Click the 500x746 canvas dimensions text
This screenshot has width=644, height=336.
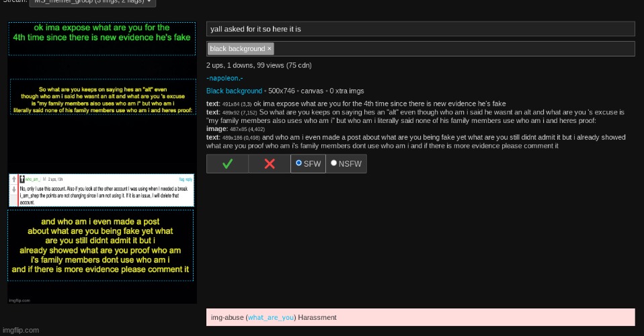[282, 91]
